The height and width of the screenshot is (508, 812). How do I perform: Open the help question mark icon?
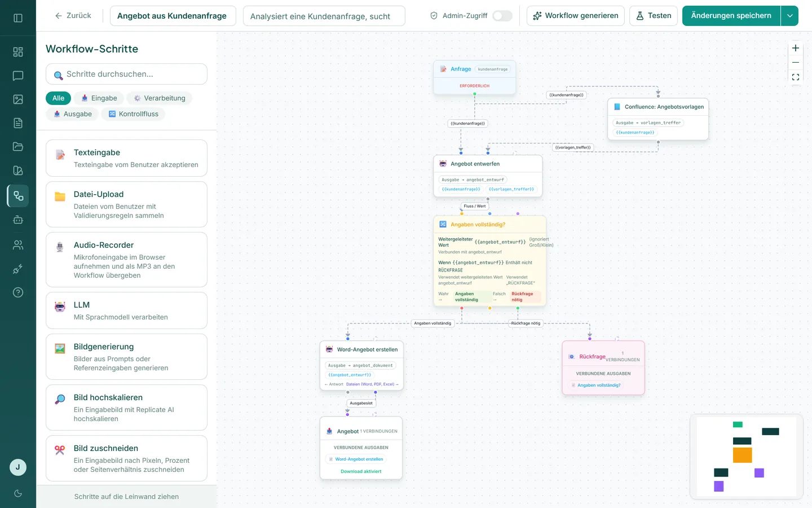18,292
